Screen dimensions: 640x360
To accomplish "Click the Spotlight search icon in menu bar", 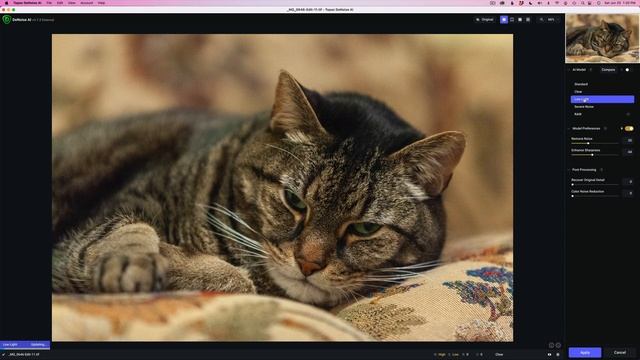I will click(x=582, y=3).
